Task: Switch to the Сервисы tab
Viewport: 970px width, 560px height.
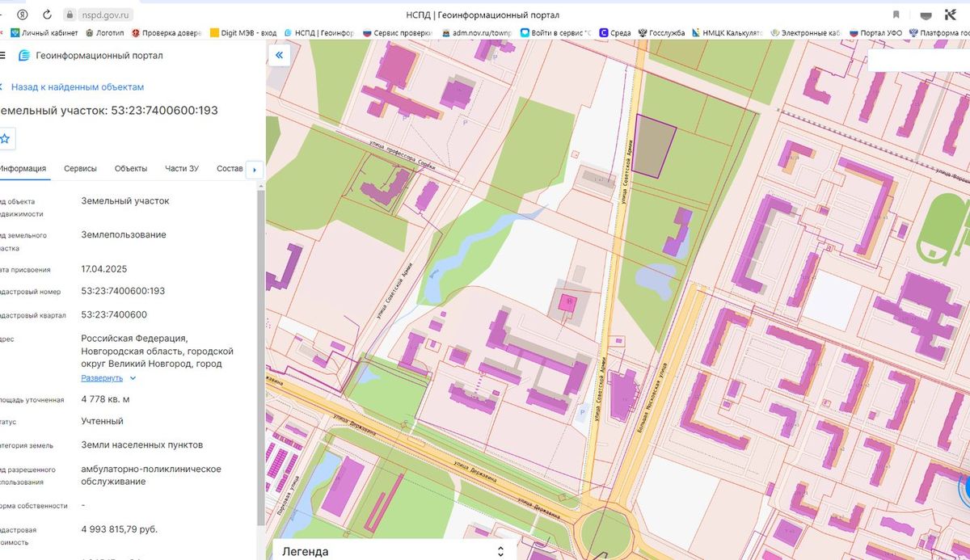Action: tap(81, 168)
